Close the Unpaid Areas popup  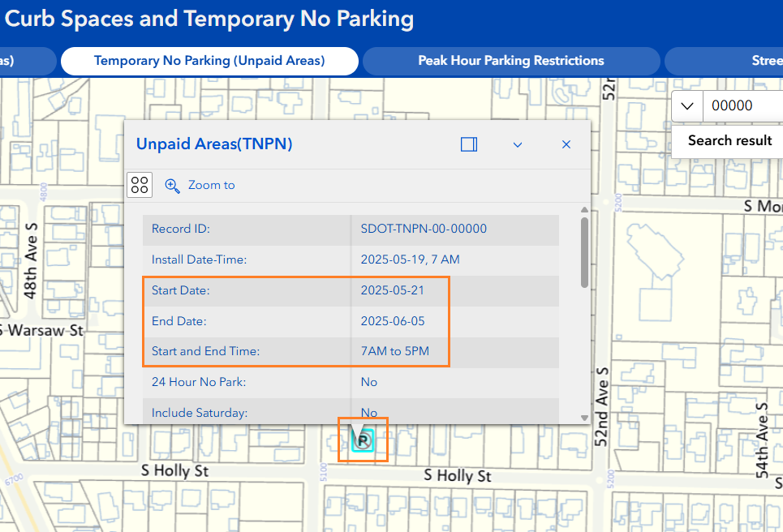point(566,144)
